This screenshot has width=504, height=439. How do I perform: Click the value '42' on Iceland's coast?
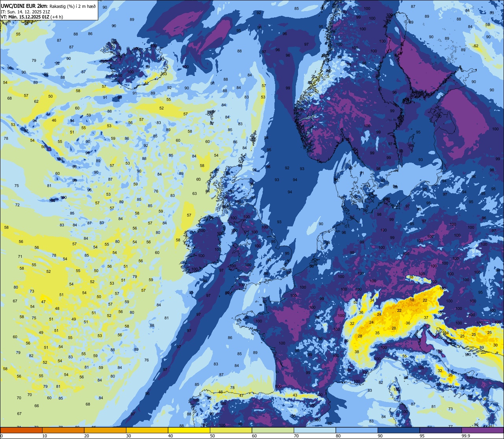[146, 83]
